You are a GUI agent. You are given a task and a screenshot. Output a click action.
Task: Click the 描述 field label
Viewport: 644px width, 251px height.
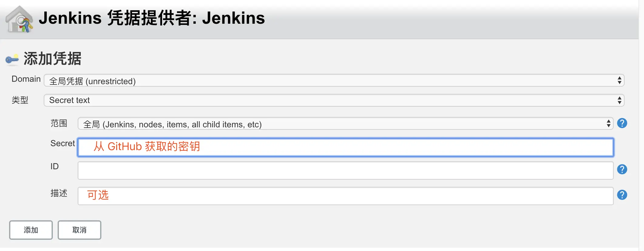[x=59, y=193]
